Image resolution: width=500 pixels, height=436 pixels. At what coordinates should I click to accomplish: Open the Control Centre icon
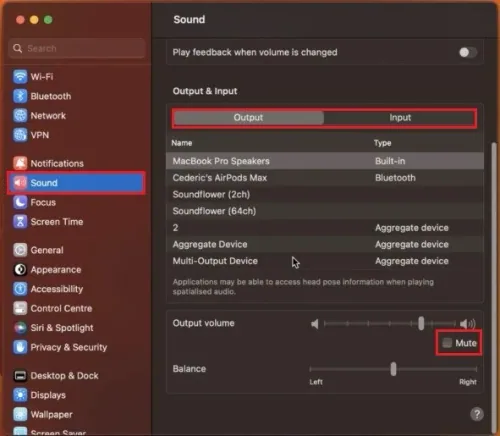(x=20, y=308)
